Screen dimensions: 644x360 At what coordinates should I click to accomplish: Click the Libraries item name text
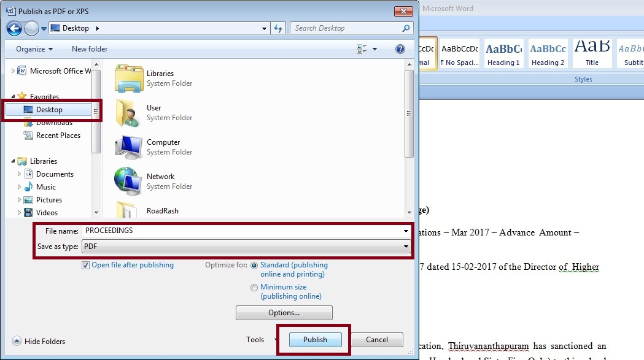[x=160, y=74]
